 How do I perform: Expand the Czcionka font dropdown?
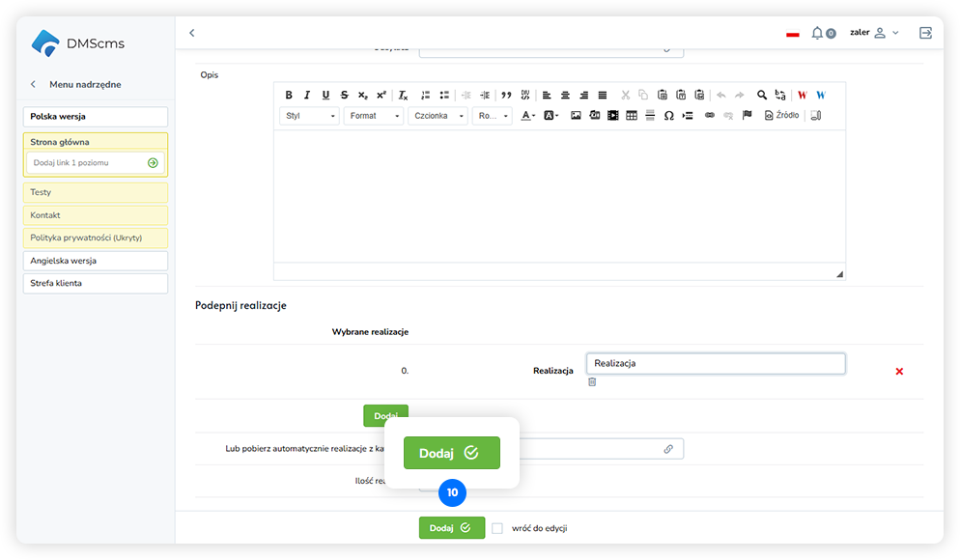438,116
